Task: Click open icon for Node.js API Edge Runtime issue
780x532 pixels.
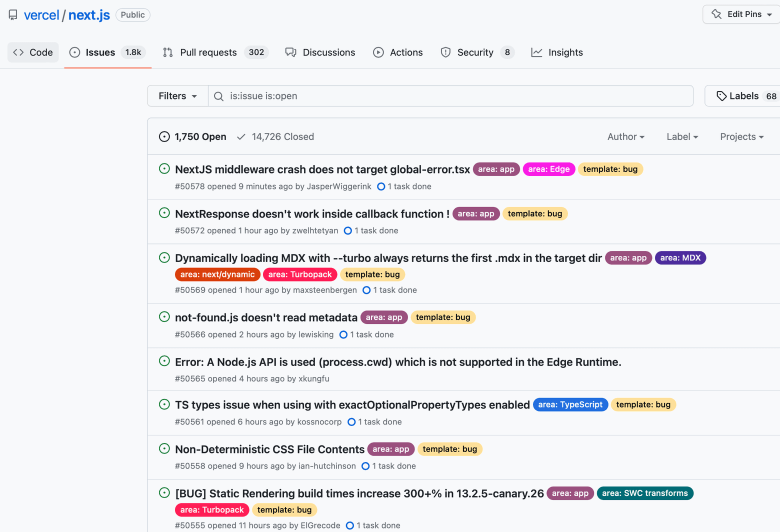Action: point(164,361)
